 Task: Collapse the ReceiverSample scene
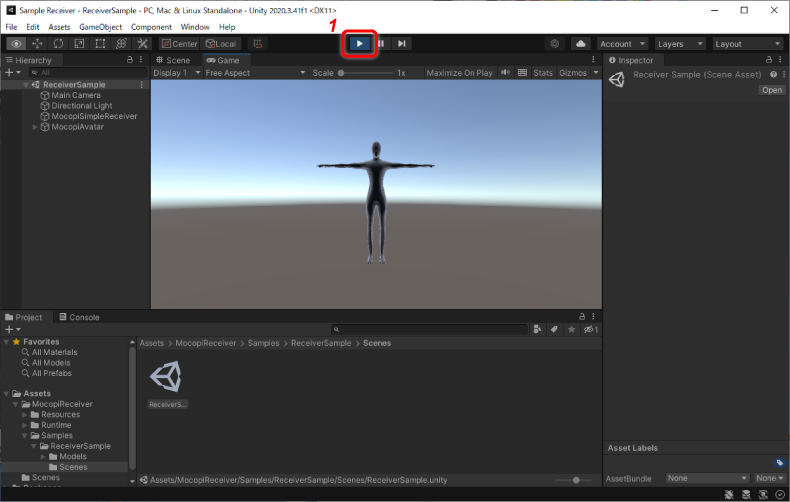[25, 85]
